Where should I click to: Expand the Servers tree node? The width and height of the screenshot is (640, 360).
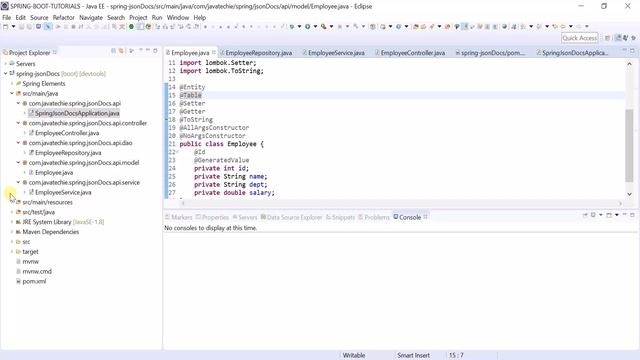pos(6,64)
